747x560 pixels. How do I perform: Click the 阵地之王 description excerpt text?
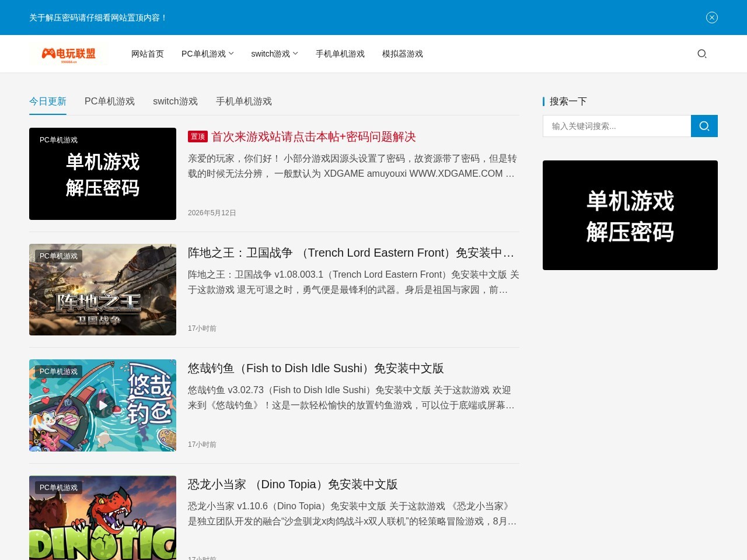click(354, 282)
